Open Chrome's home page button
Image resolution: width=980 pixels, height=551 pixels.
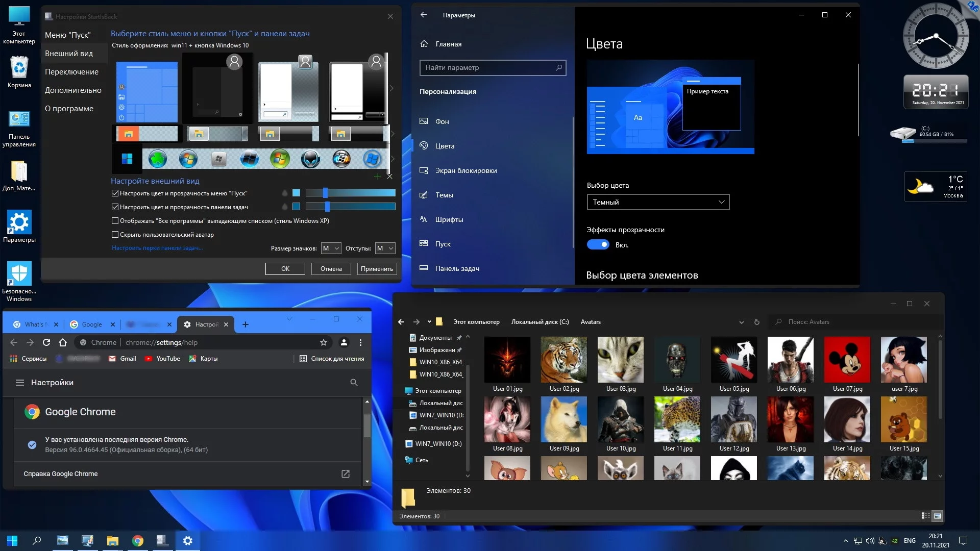tap(63, 342)
